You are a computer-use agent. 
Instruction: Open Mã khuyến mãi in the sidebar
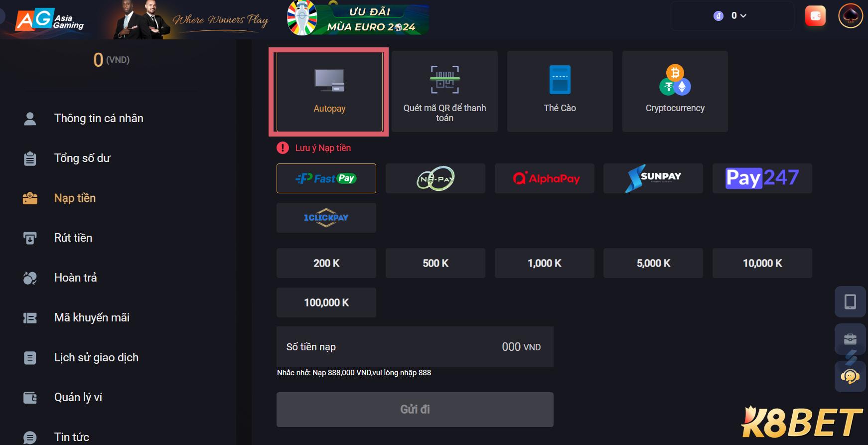pos(92,318)
